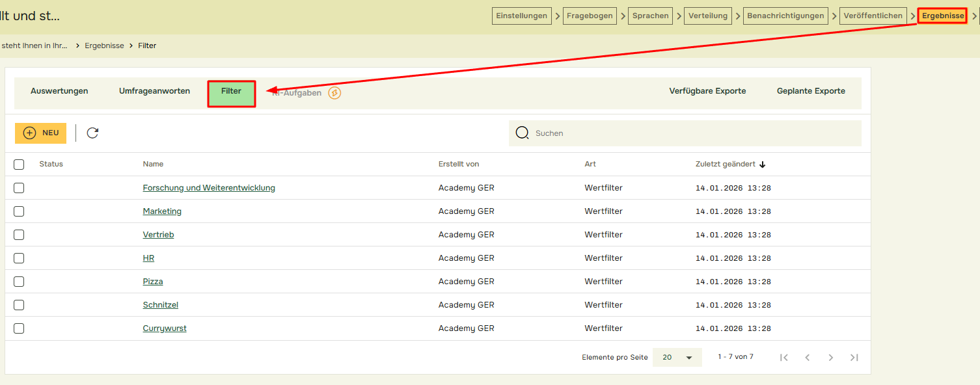Click the refresh icon next to NEU
The width and height of the screenshot is (980, 385).
pyautogui.click(x=92, y=133)
